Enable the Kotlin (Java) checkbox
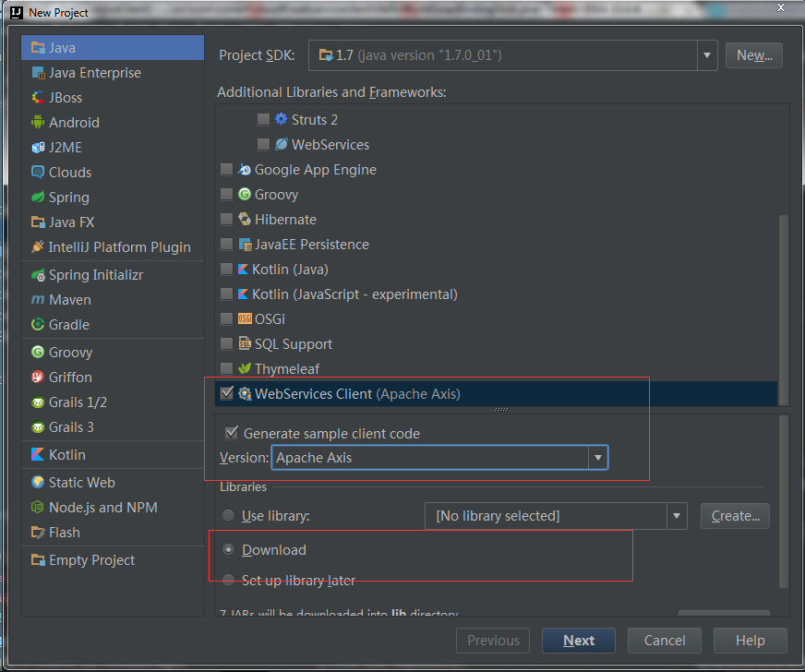 226,269
